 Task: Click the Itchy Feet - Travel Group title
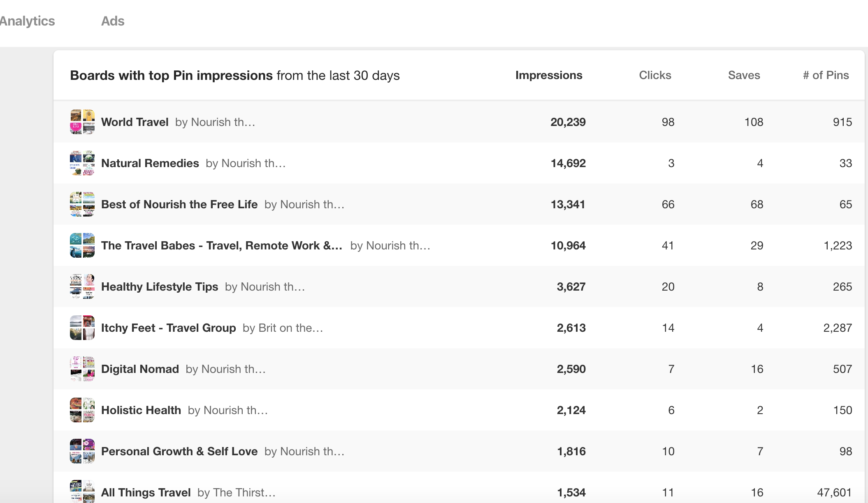[168, 328]
